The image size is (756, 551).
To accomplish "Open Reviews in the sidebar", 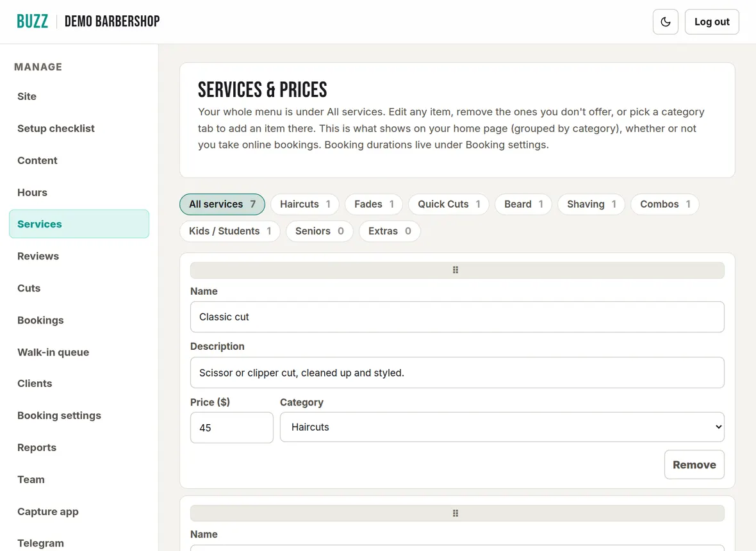I will (x=79, y=256).
